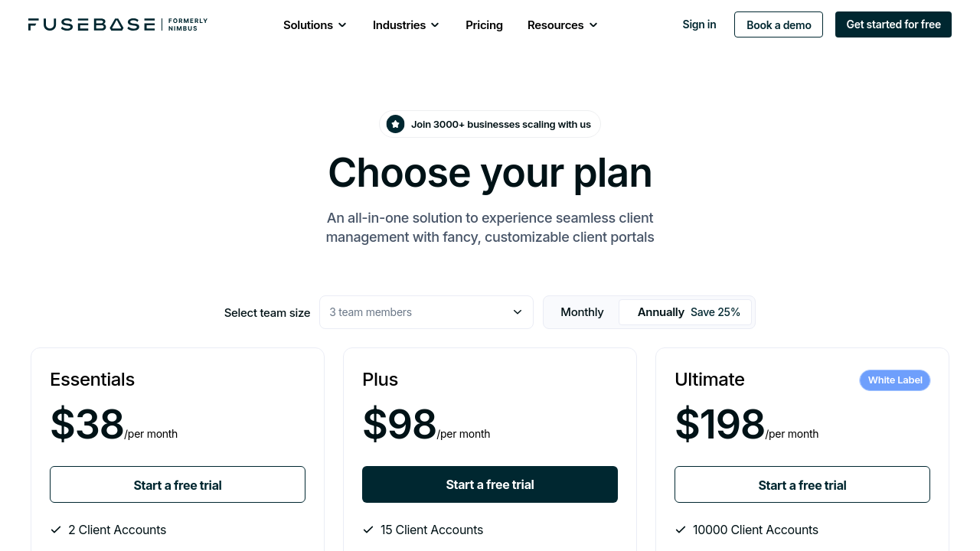Image resolution: width=980 pixels, height=551 pixels.
Task: Click checkmark beside 2 Client Accounts
Action: click(x=56, y=530)
